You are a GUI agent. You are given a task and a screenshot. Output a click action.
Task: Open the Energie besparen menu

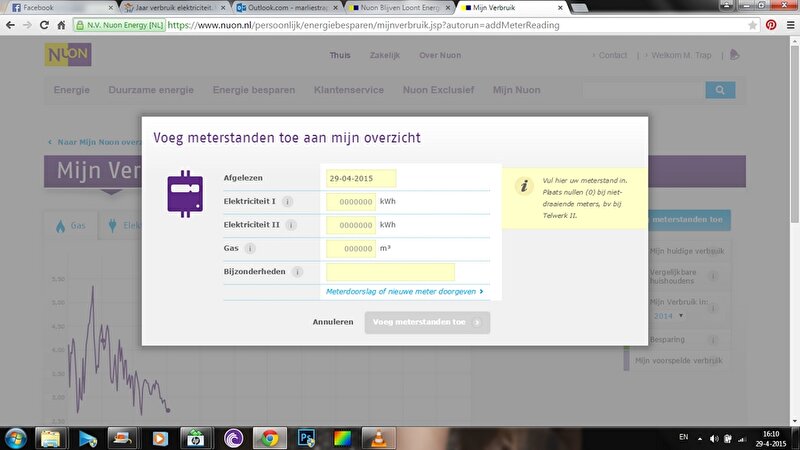coord(254,90)
